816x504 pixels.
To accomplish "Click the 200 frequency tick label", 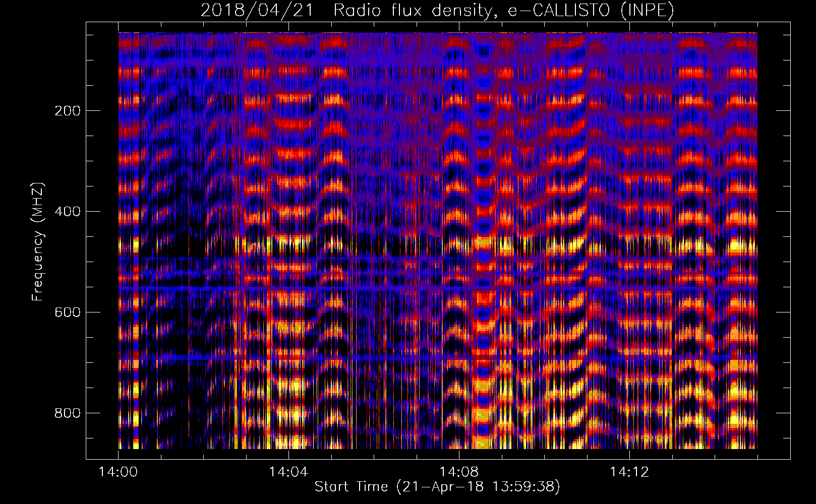I will (x=67, y=111).
